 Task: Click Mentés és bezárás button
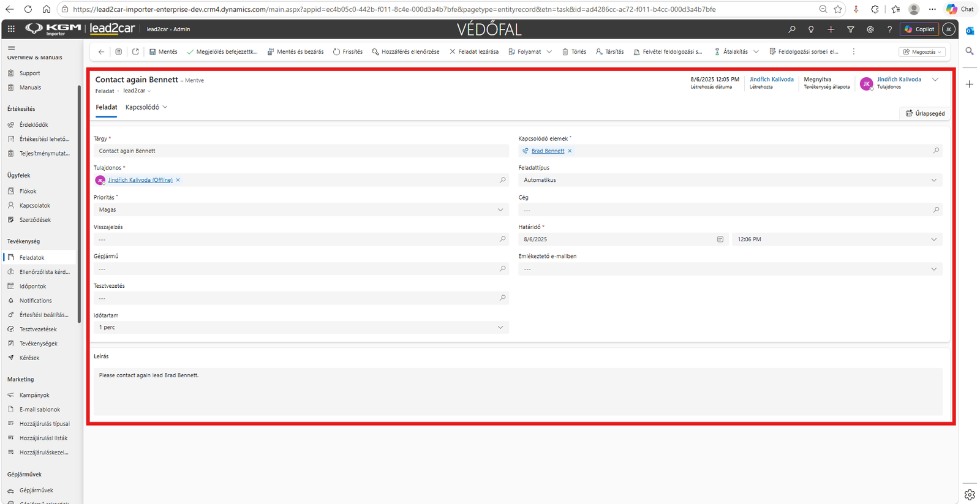(x=295, y=52)
